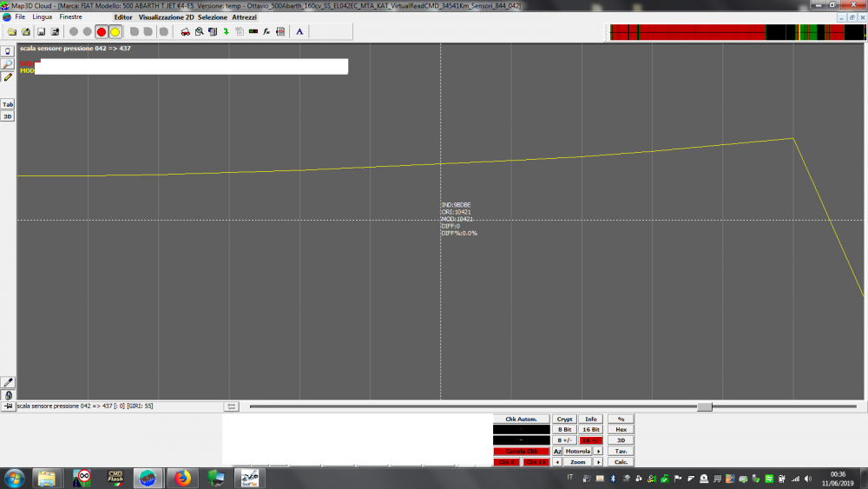This screenshot has width=868, height=489.
Task: Click the 3D sidebar button
Action: 8,116
